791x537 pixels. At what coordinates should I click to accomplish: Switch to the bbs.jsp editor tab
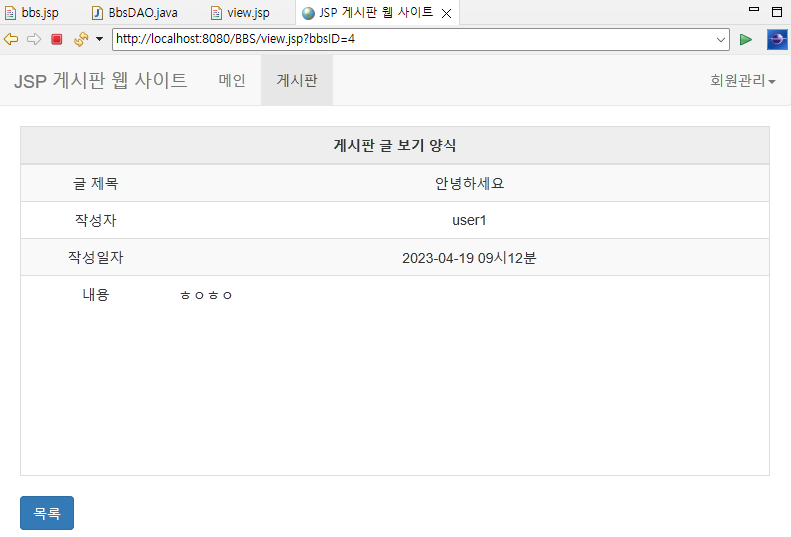[32, 13]
